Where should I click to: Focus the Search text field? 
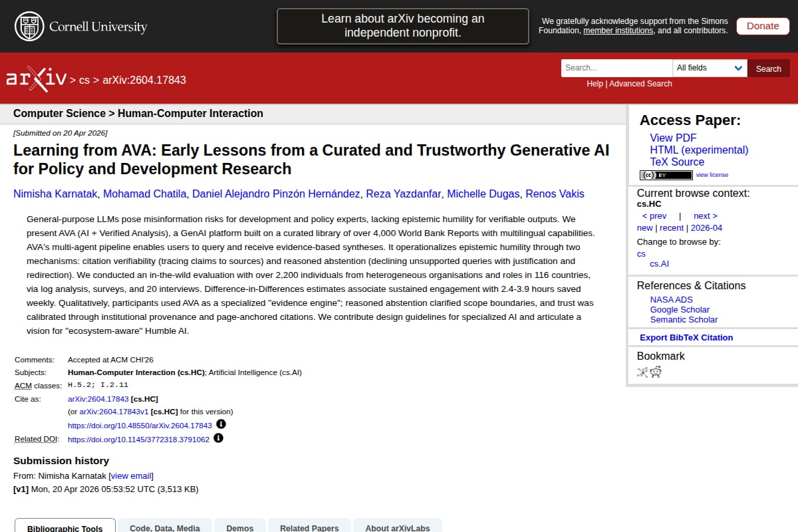[616, 68]
